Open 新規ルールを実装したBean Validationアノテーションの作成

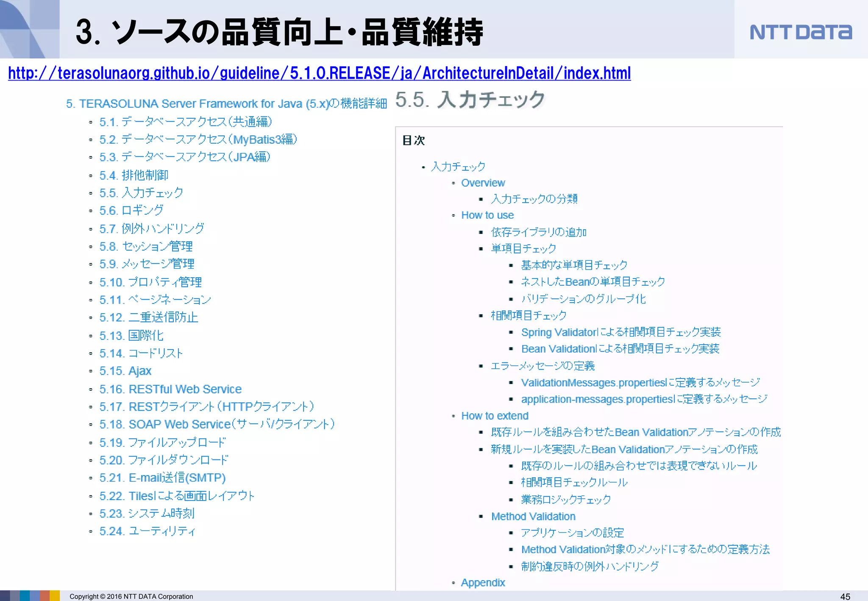tap(624, 449)
